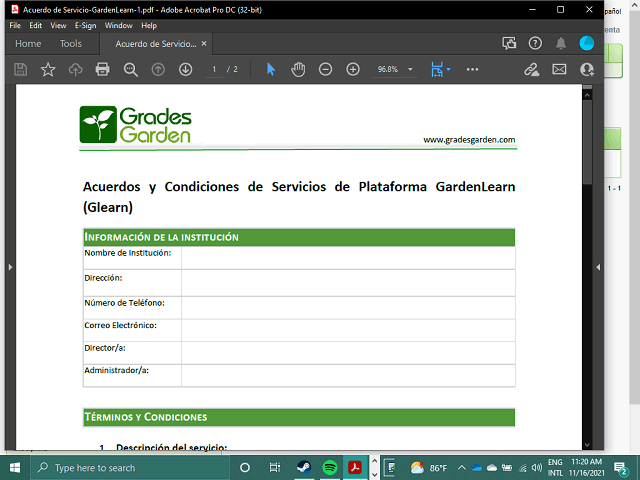Switch to the Home tab
This screenshot has height=480, width=640.
(x=28, y=44)
